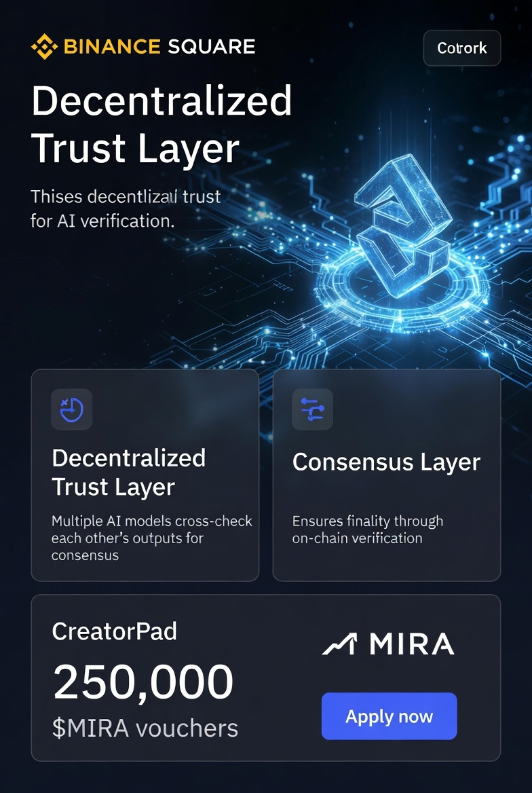Image resolution: width=532 pixels, height=793 pixels.
Task: Select the CreatorPad label
Action: click(114, 631)
